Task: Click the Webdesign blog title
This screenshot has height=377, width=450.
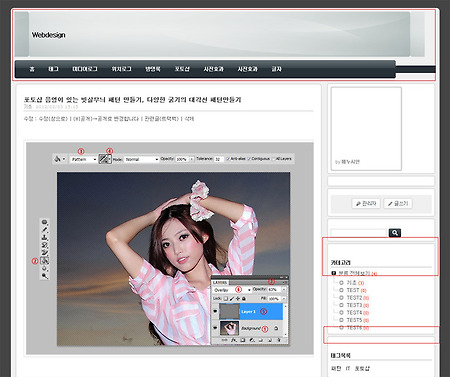Action: [x=49, y=35]
